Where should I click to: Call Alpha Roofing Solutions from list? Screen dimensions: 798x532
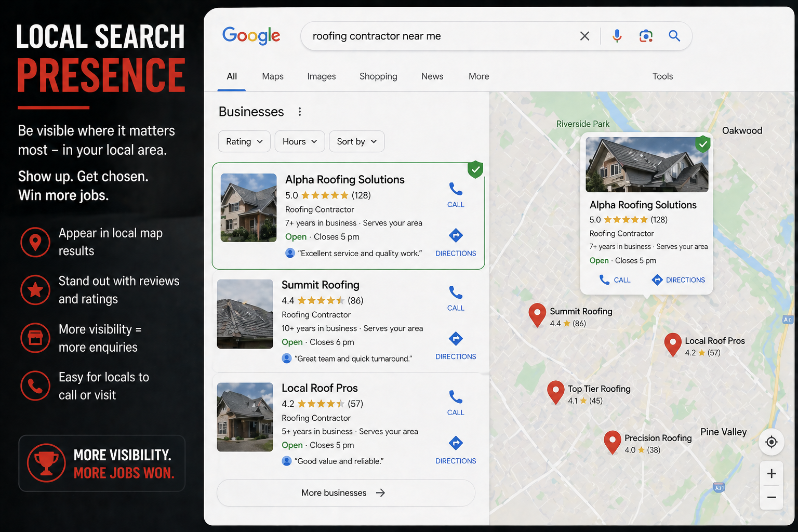[x=456, y=195]
